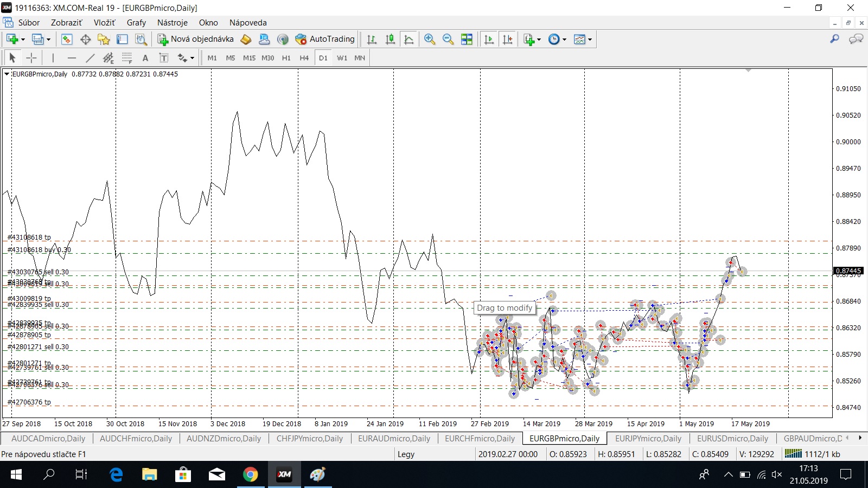This screenshot has width=868, height=488.
Task: Toggle chart auto scroll
Action: [489, 39]
